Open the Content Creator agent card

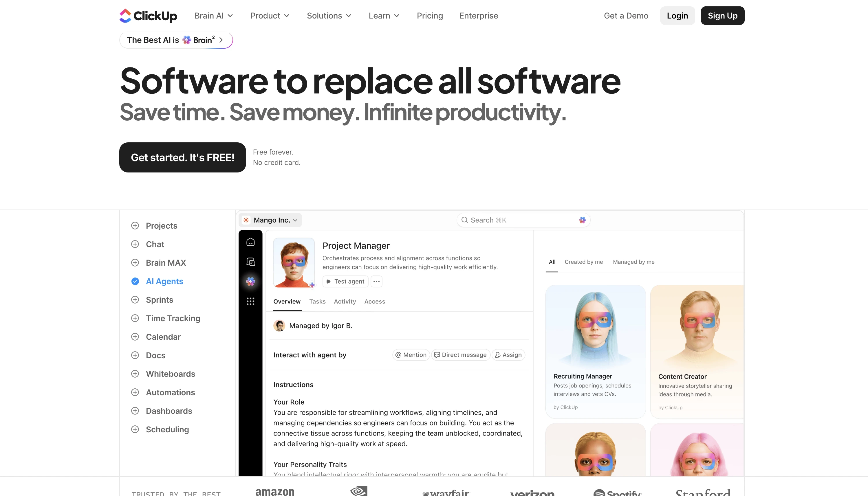coord(697,352)
